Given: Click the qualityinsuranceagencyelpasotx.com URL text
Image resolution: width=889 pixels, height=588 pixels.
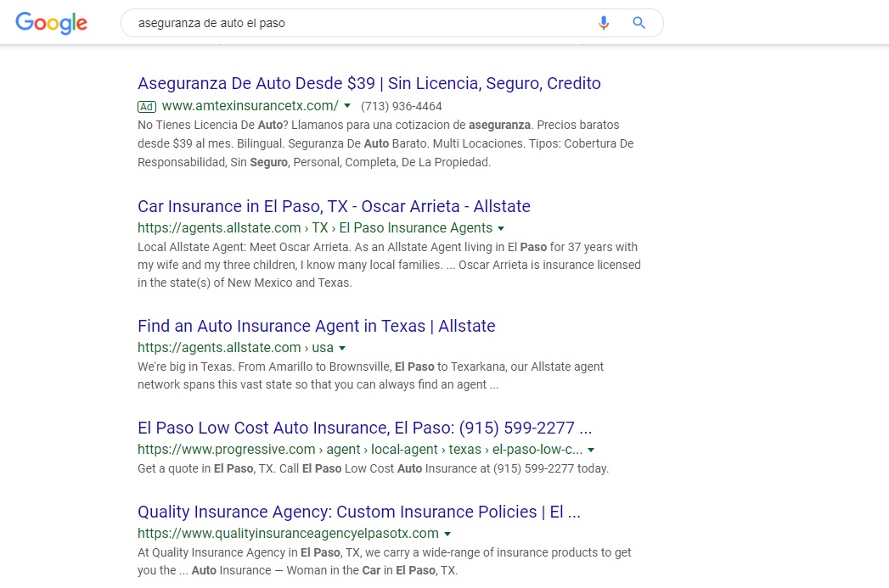Looking at the screenshot, I should coord(288,533).
